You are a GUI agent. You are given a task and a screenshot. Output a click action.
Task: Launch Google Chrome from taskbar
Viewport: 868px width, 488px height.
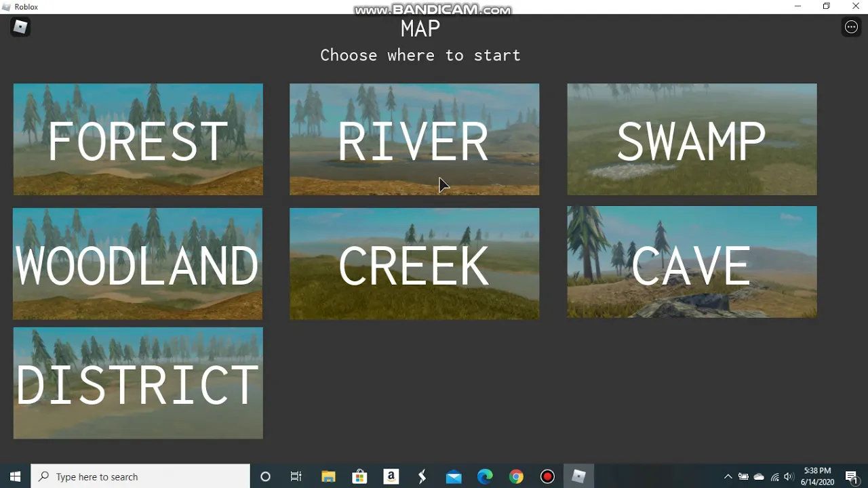pos(516,476)
